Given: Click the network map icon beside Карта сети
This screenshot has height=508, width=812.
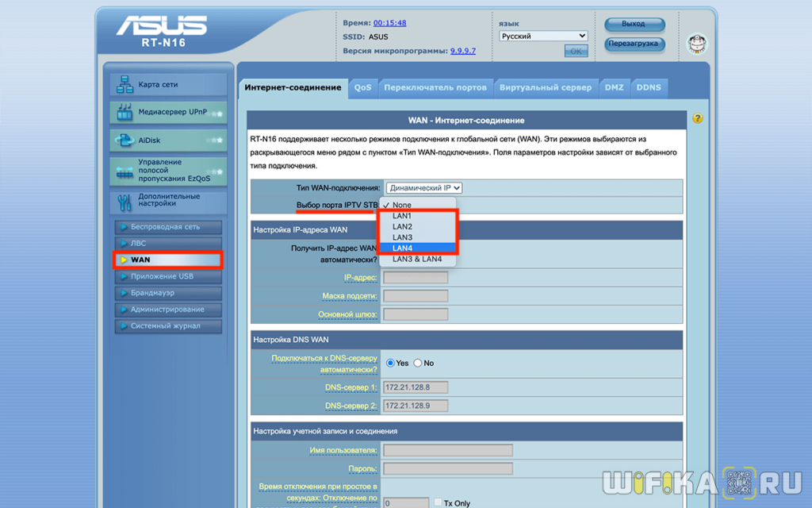Looking at the screenshot, I should click(124, 84).
